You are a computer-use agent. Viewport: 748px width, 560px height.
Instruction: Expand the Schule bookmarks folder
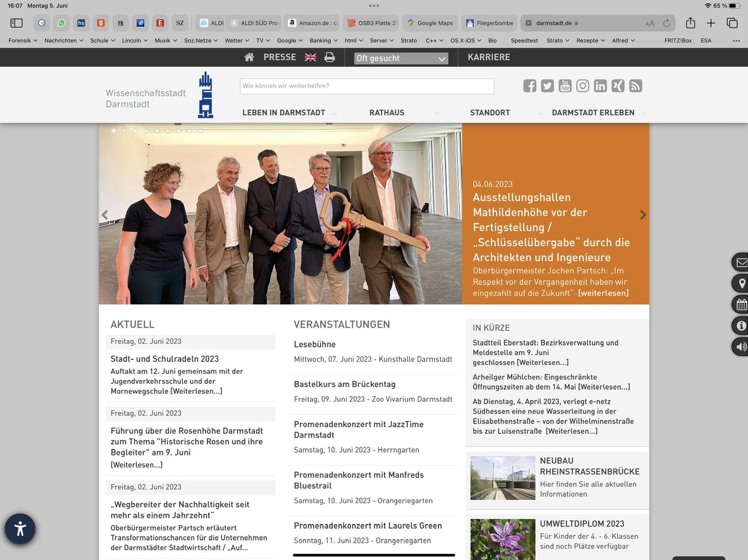coord(103,40)
